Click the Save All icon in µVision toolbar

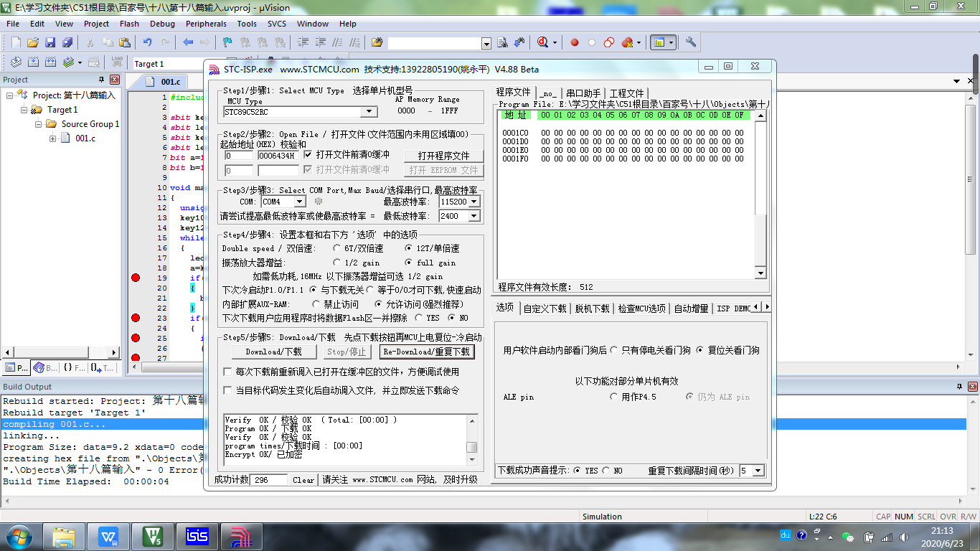coord(67,42)
